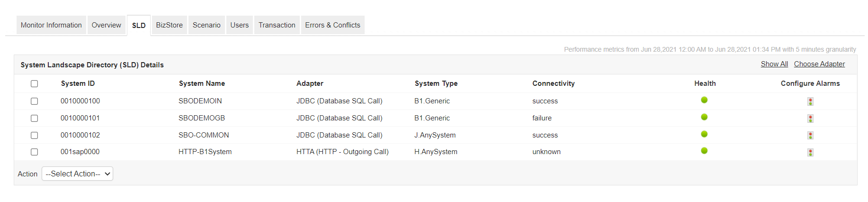Go to the Transaction tab
This screenshot has height=202, width=868.
coord(277,25)
